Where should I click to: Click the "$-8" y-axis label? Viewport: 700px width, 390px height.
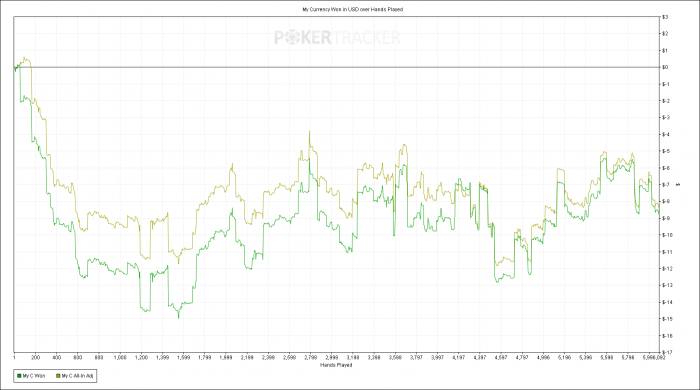pyautogui.click(x=666, y=202)
